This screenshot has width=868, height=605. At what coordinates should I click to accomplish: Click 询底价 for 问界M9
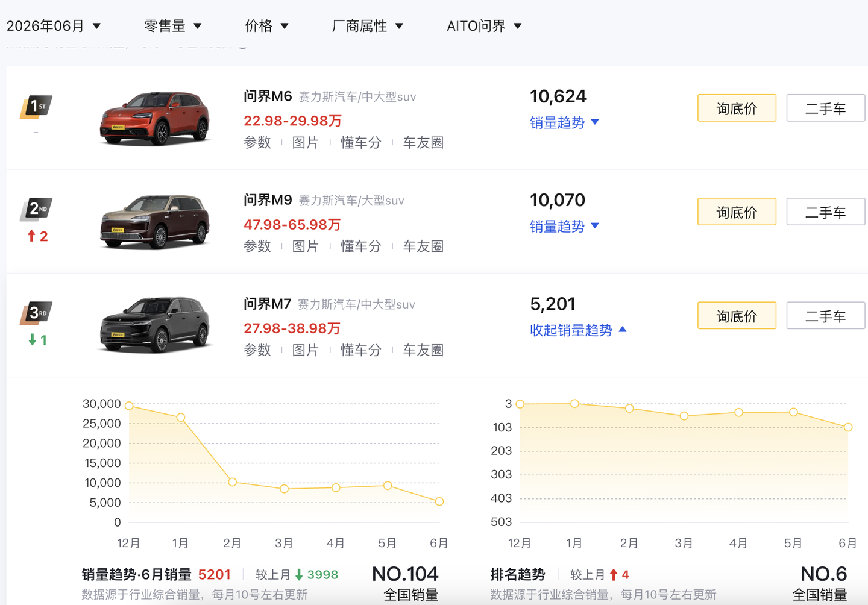tap(737, 212)
